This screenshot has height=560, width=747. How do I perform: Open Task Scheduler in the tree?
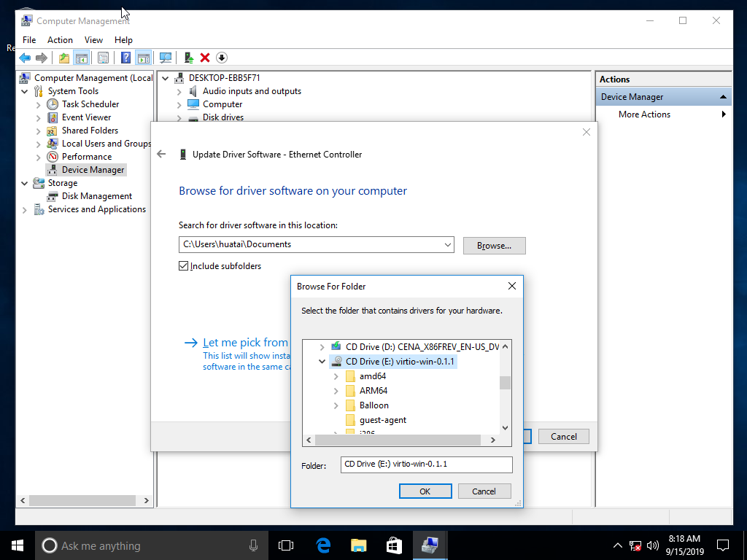90,104
